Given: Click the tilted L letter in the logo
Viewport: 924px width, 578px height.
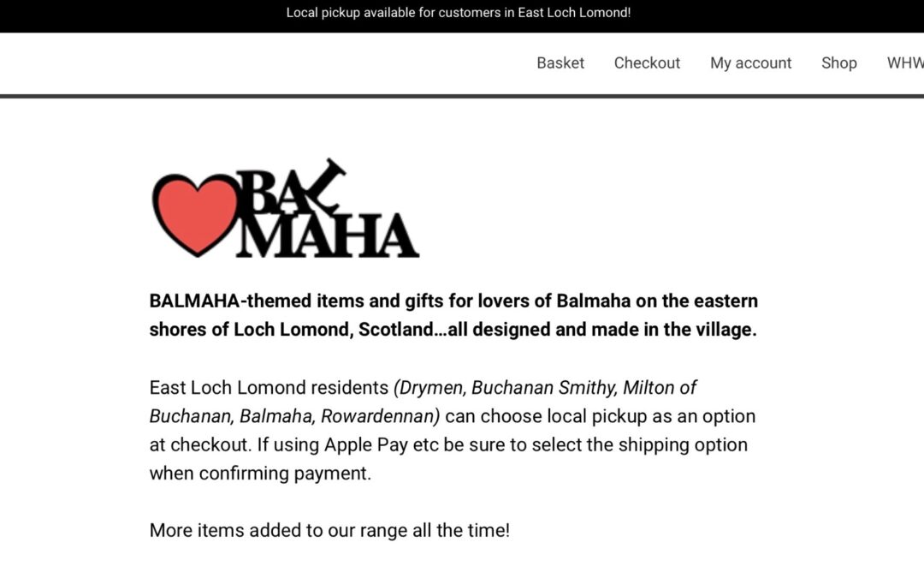Looking at the screenshot, I should [x=323, y=186].
